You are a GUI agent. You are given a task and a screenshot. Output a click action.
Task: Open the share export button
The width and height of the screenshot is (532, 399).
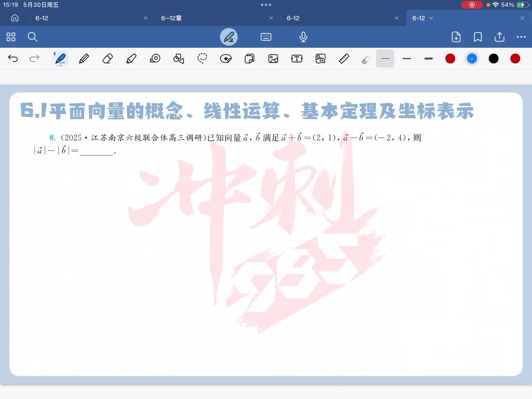point(499,37)
